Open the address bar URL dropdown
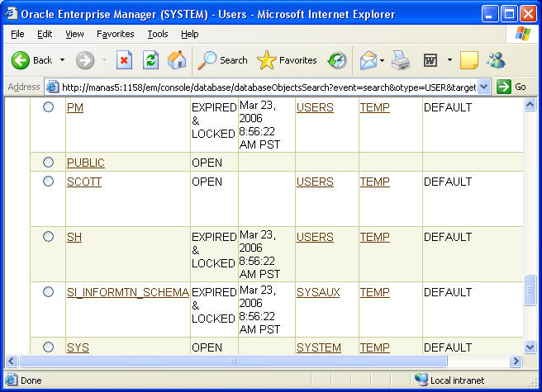542x392 pixels. 484,87
